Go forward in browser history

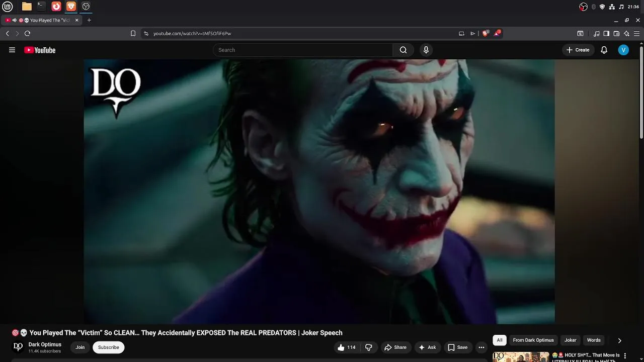point(17,33)
